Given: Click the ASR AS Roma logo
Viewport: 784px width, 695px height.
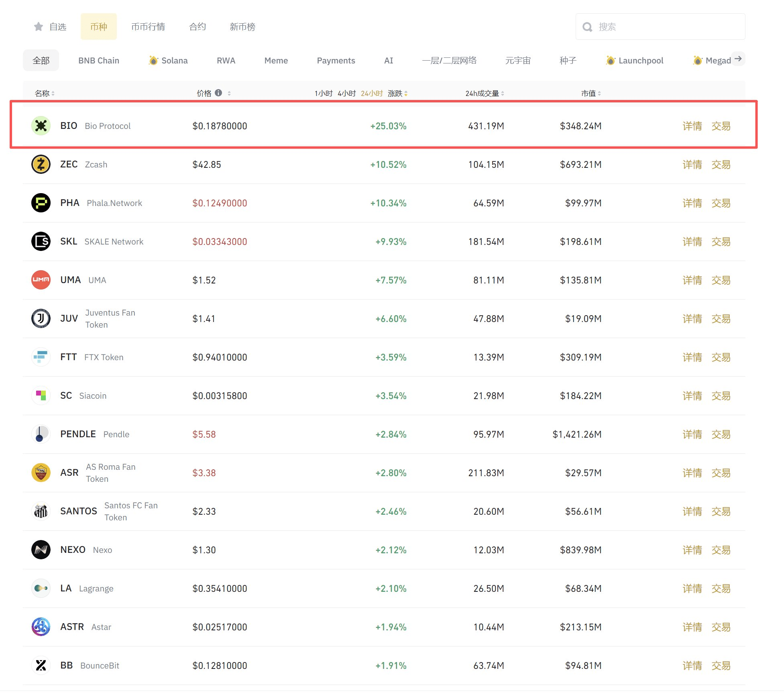Looking at the screenshot, I should (x=41, y=473).
